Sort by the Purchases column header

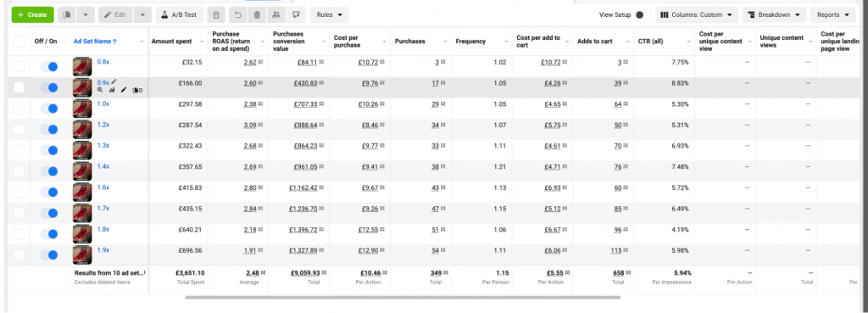(409, 42)
